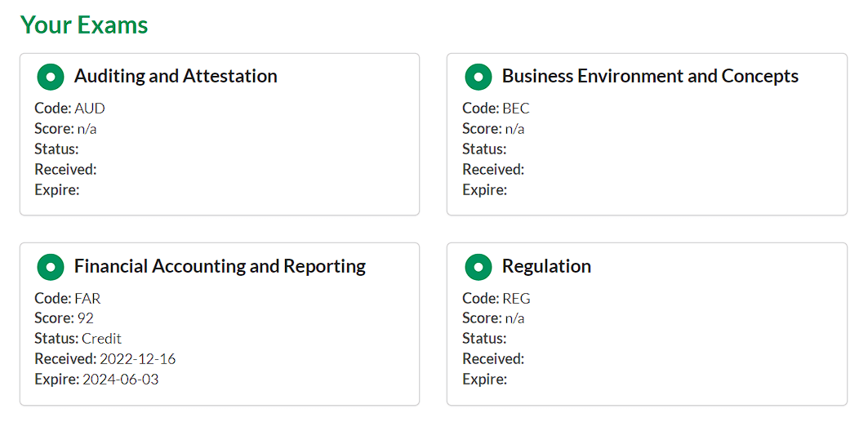The width and height of the screenshot is (868, 422).
Task: Select the Financial Accounting and Reporting title
Action: point(220,266)
